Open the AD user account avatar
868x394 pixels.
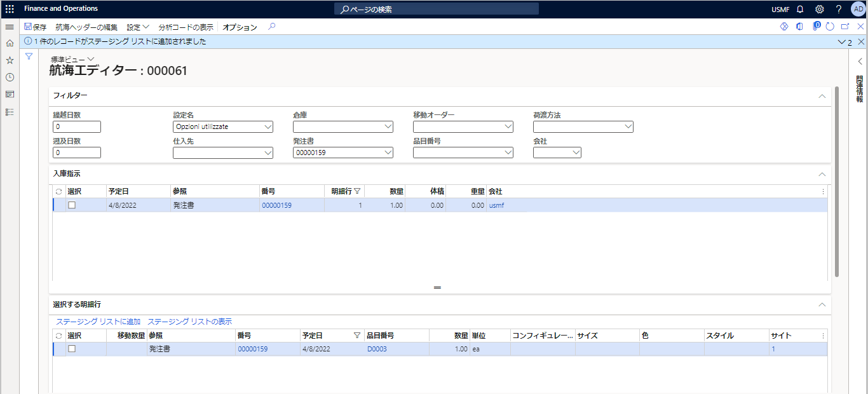[x=858, y=9]
